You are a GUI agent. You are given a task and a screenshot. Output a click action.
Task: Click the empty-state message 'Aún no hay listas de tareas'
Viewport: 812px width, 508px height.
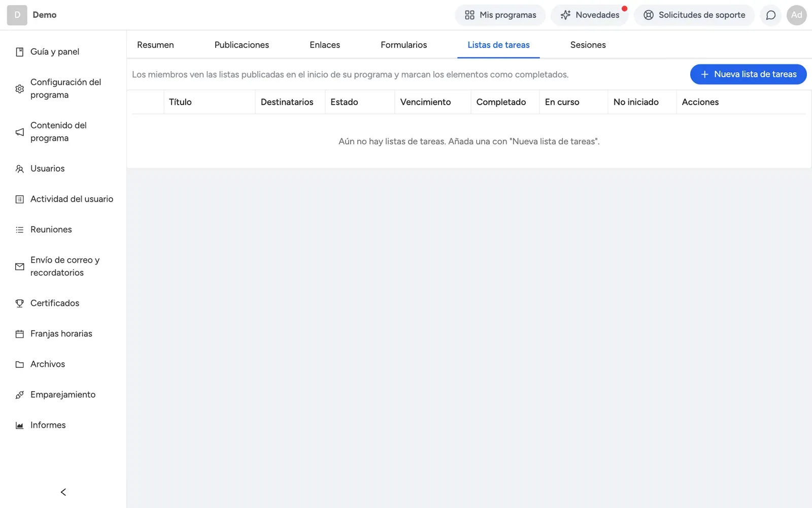(x=469, y=141)
